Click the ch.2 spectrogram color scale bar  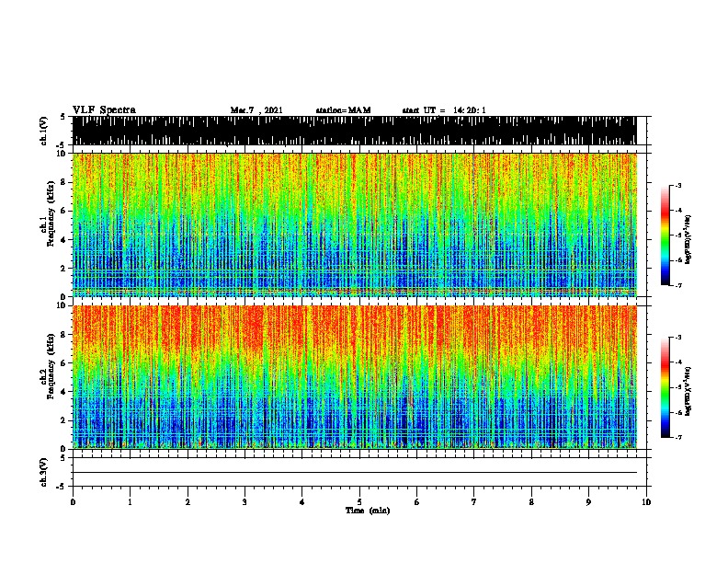coord(665,387)
